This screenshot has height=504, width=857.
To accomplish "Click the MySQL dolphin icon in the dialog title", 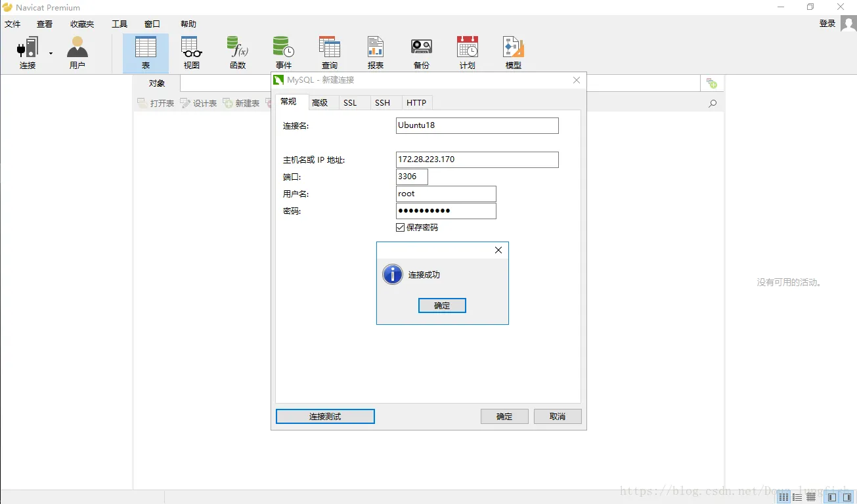I will tap(278, 80).
